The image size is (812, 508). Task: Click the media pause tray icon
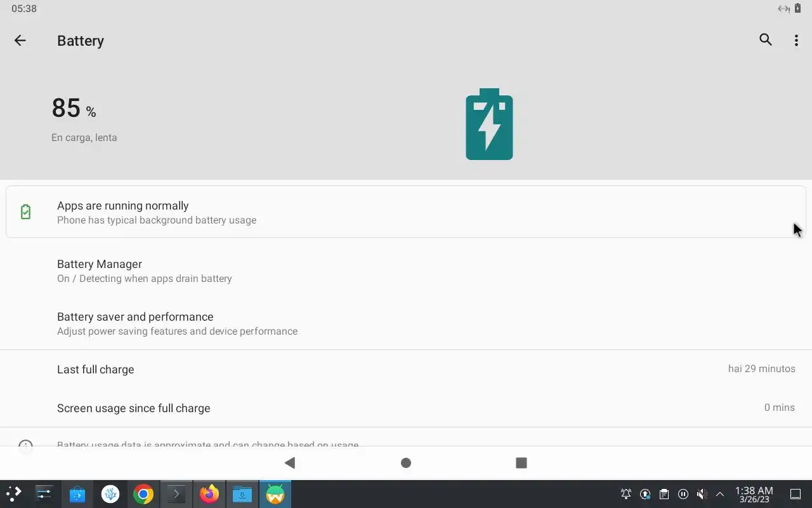pyautogui.click(x=683, y=494)
